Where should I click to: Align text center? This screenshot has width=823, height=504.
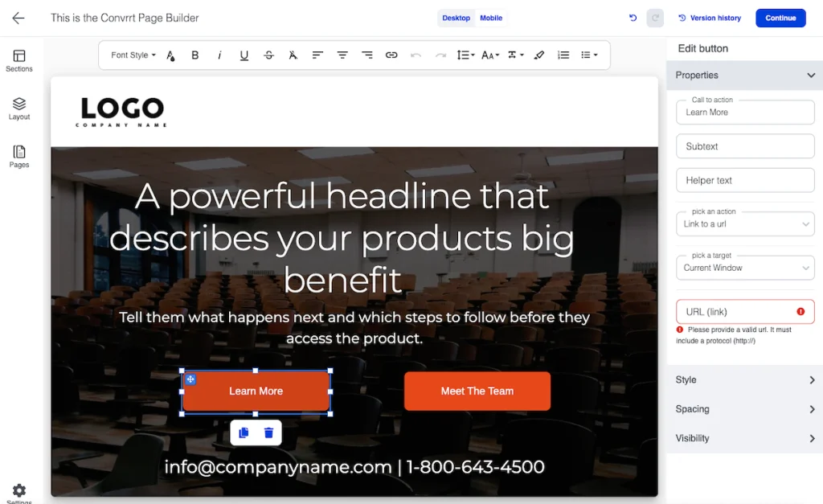[342, 55]
